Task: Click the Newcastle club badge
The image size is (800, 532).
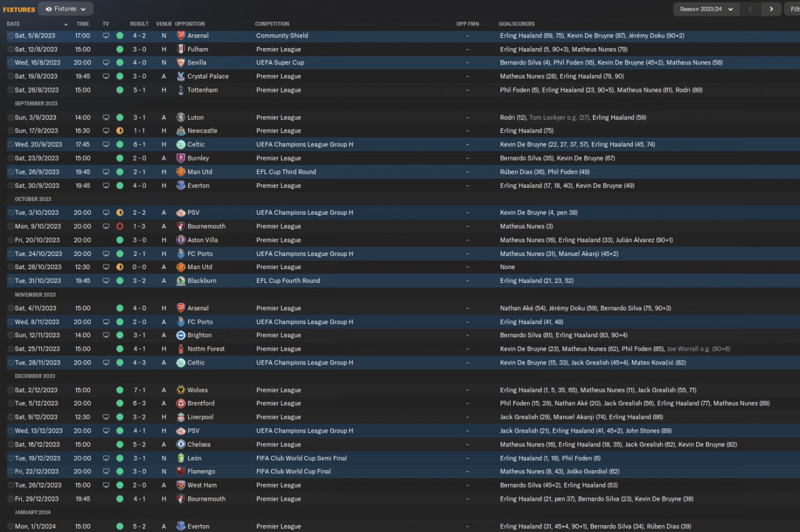Action: 181,131
